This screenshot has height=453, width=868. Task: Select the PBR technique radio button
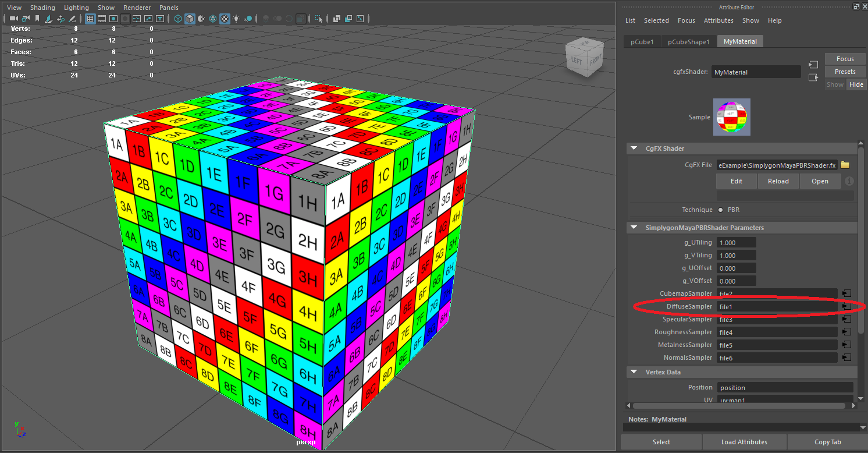pyautogui.click(x=720, y=210)
